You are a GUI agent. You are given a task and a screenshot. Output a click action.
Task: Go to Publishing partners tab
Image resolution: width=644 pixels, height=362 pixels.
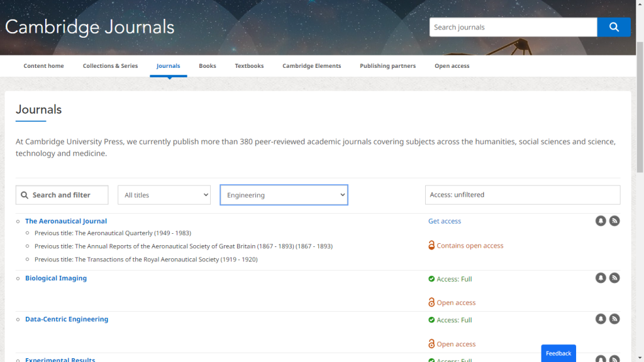coord(387,65)
